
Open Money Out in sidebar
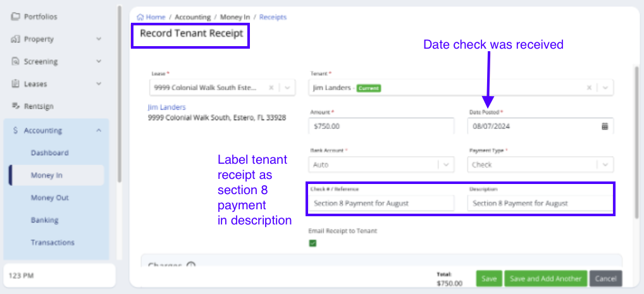coord(49,198)
